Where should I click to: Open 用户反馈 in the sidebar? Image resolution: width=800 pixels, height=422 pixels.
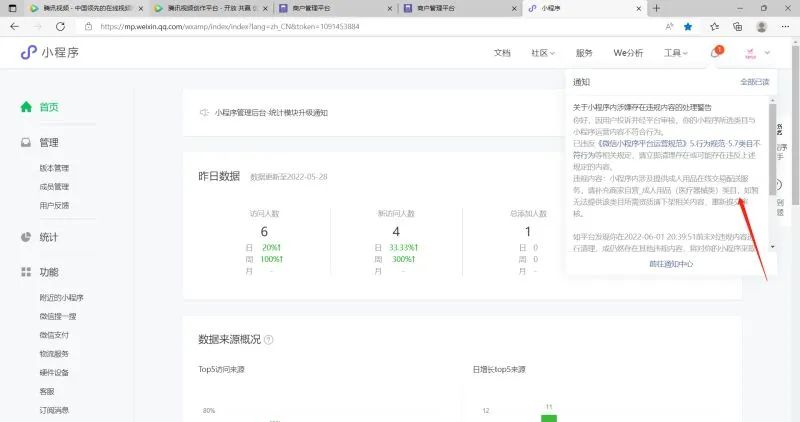point(54,205)
